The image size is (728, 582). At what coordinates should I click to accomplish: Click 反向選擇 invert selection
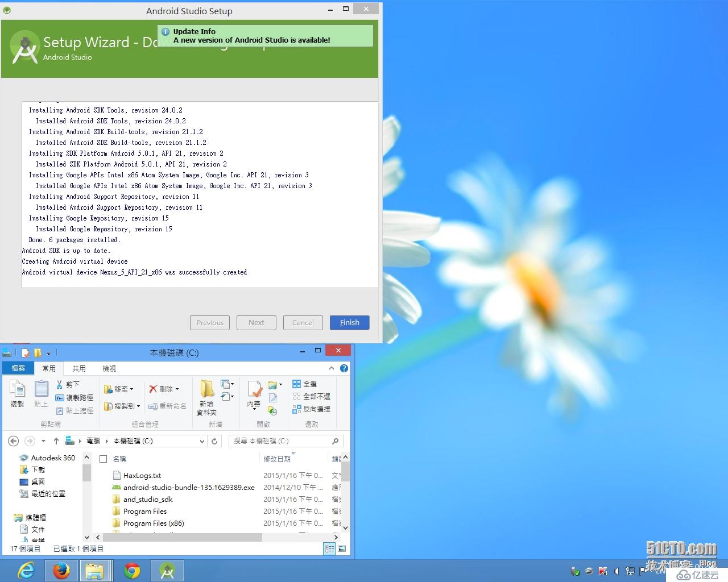[311, 409]
